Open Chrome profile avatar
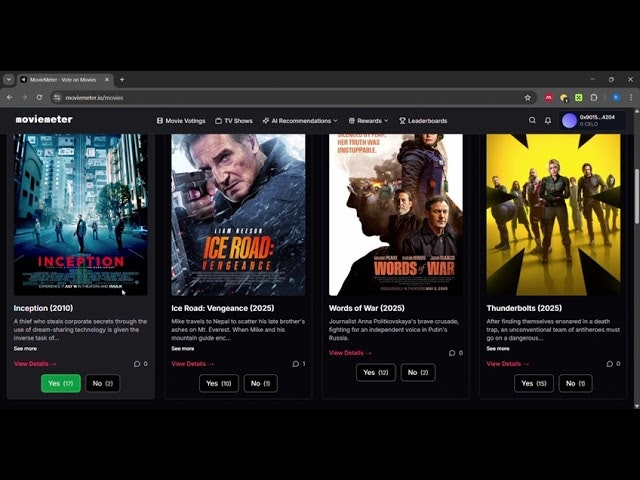This screenshot has width=640, height=480. [x=616, y=98]
